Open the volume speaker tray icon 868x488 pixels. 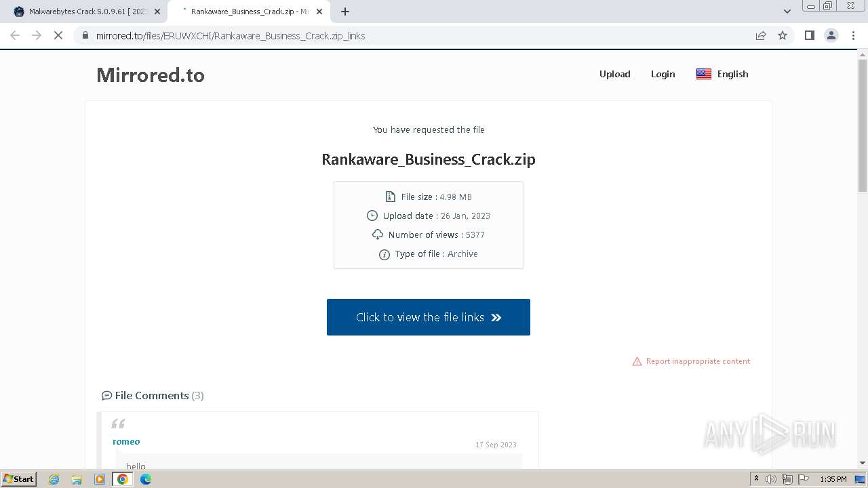[771, 479]
